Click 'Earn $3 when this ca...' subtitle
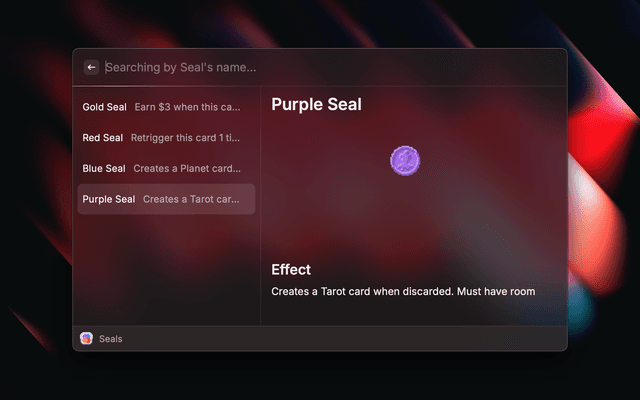This screenshot has height=400, width=640. click(188, 107)
